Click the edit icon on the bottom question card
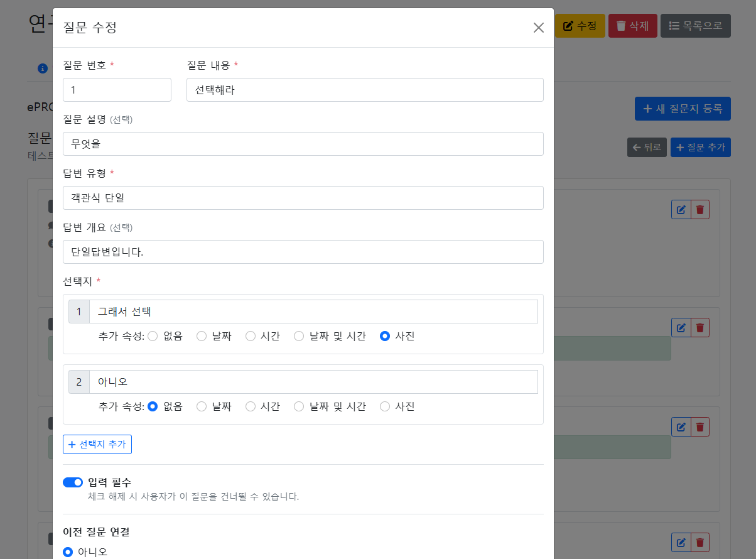Screen dimensions: 756x559 [681, 542]
